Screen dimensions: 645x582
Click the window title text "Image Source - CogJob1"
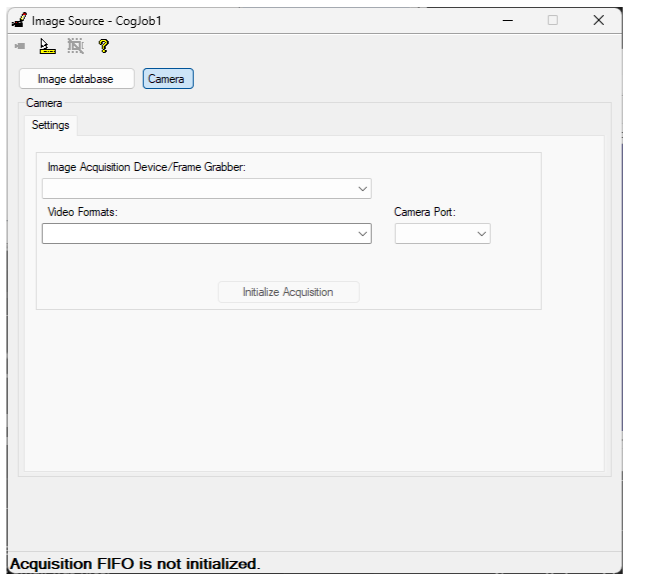(97, 20)
